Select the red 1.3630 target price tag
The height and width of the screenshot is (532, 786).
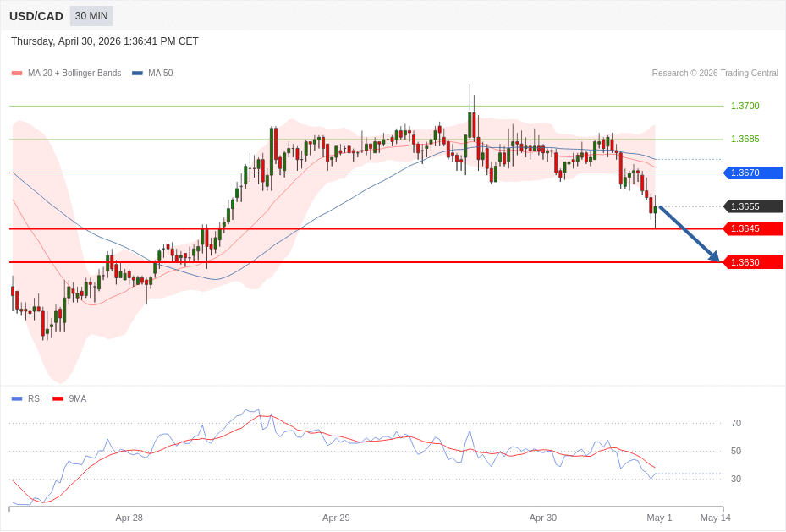[753, 262]
